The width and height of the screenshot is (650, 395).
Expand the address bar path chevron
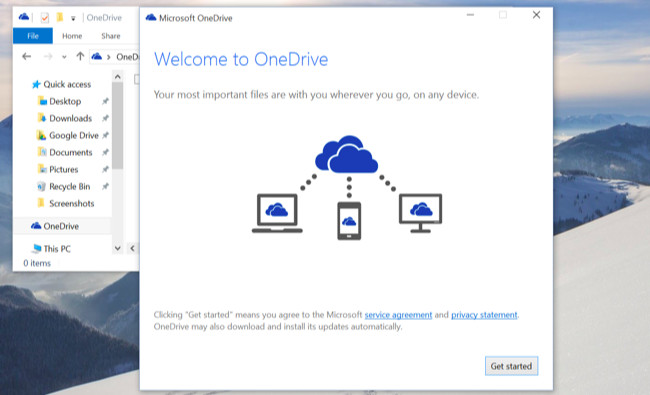click(x=109, y=57)
